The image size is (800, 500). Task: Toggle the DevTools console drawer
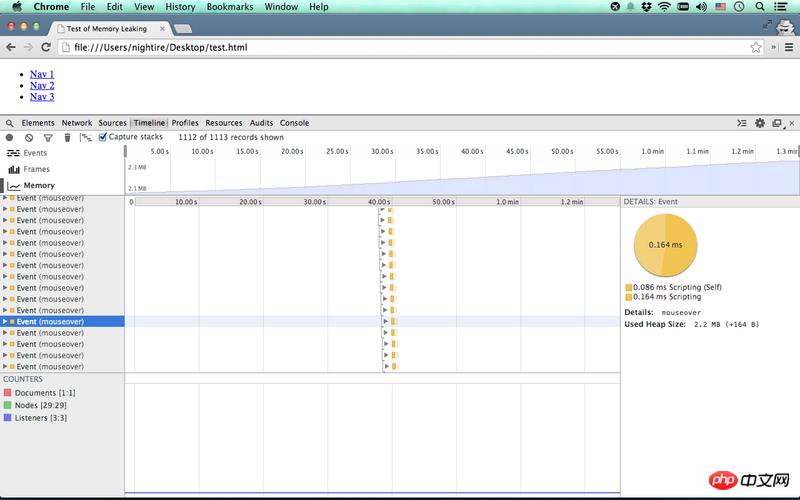tap(741, 123)
